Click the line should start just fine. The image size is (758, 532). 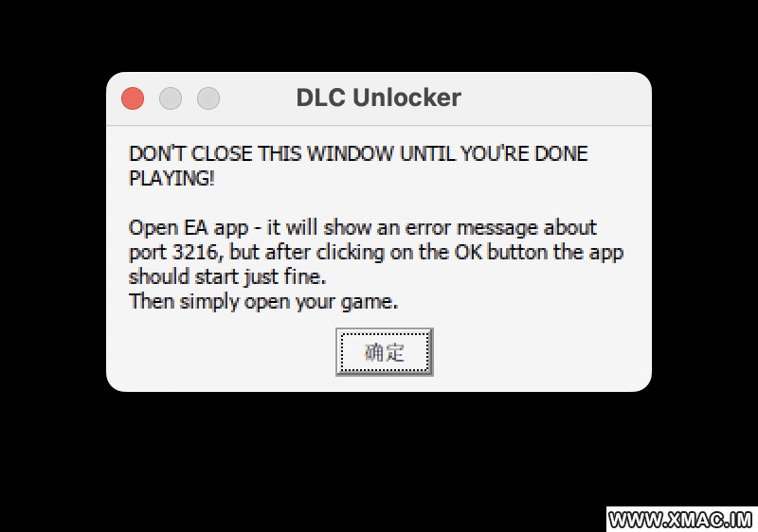pyautogui.click(x=227, y=277)
